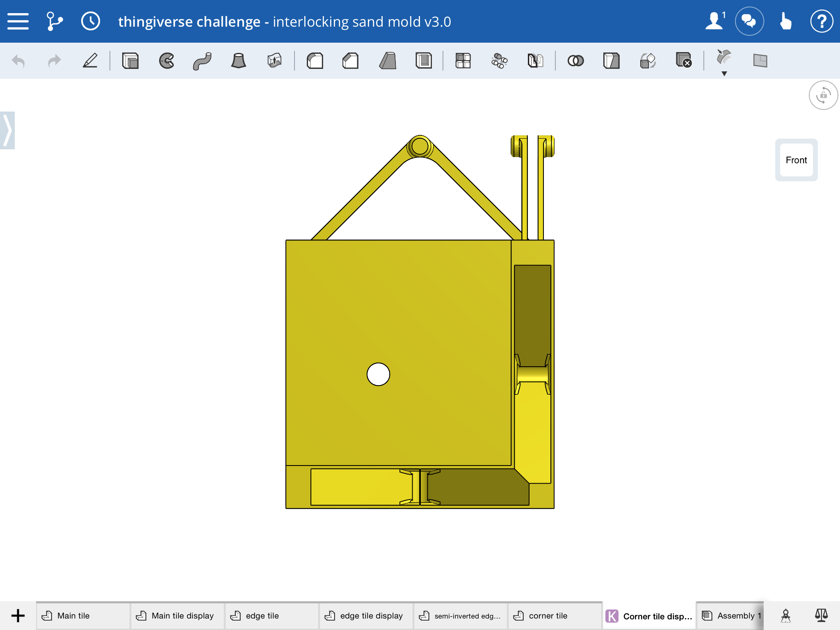Select the Thicken tool
The width and height of the screenshot is (840, 630).
pos(274,61)
